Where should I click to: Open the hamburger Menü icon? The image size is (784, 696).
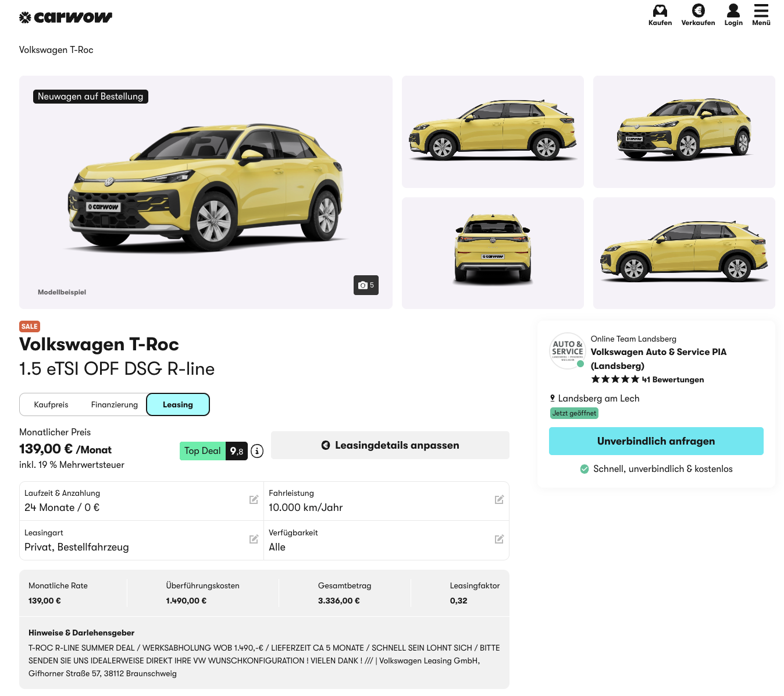coord(761,11)
